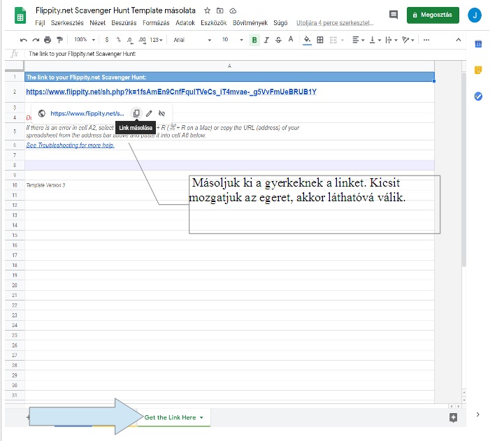Open See Troubleshooting for more help link
This screenshot has height=441, width=504.
[70, 145]
